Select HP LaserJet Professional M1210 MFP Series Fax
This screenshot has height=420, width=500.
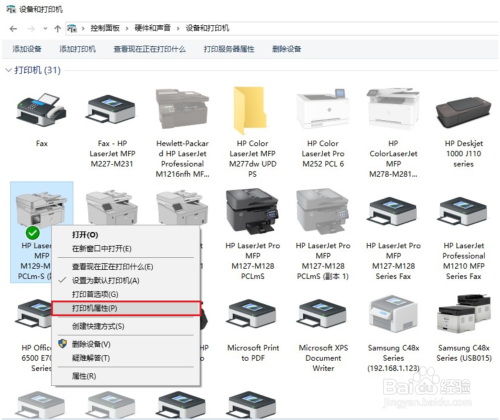[463, 211]
